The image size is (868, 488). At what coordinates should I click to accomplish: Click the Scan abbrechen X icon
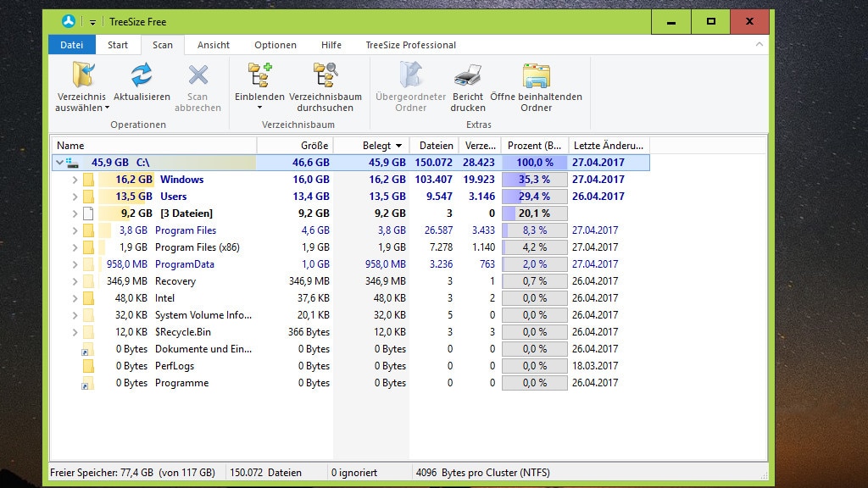[x=198, y=75]
